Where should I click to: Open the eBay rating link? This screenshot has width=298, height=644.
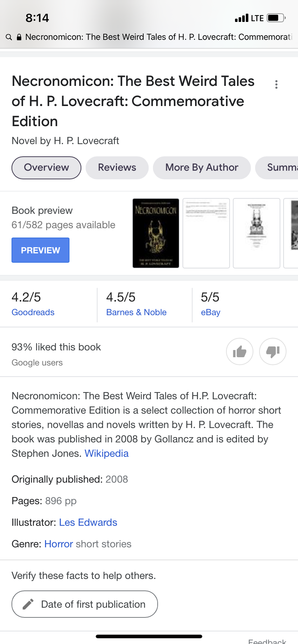pyautogui.click(x=211, y=312)
